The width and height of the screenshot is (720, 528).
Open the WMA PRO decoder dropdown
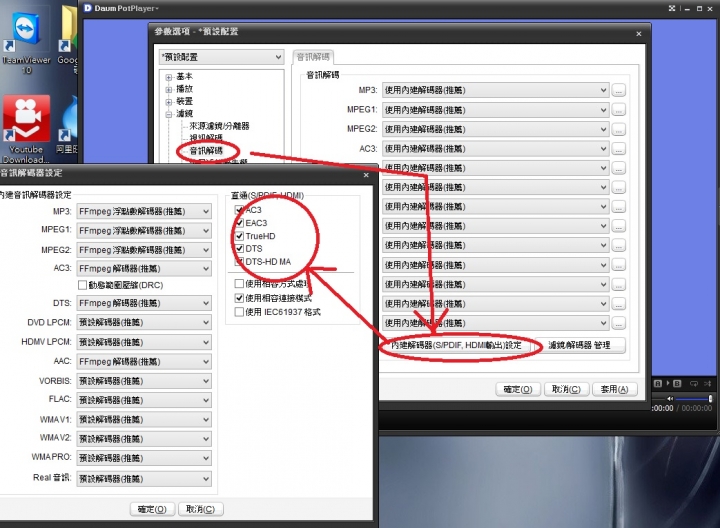pyautogui.click(x=144, y=458)
